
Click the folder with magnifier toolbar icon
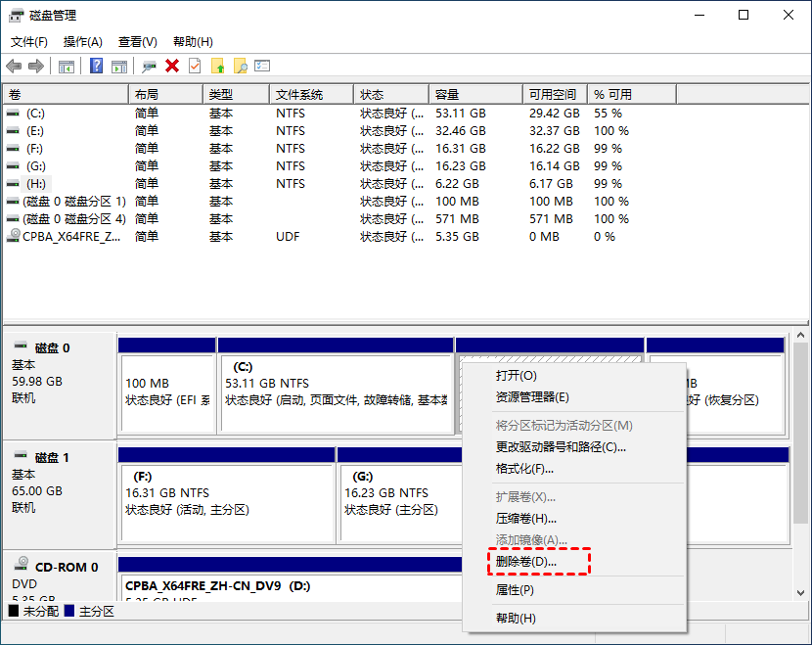point(239,66)
